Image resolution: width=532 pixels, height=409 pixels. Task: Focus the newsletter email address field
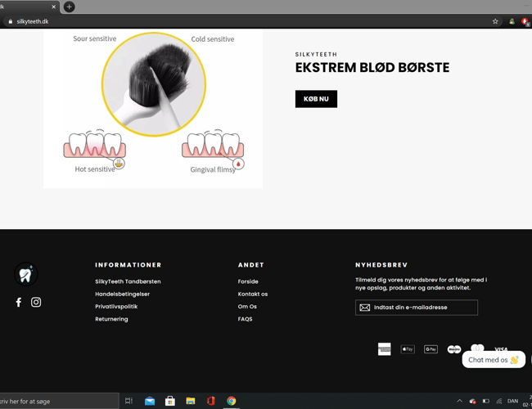tap(417, 308)
